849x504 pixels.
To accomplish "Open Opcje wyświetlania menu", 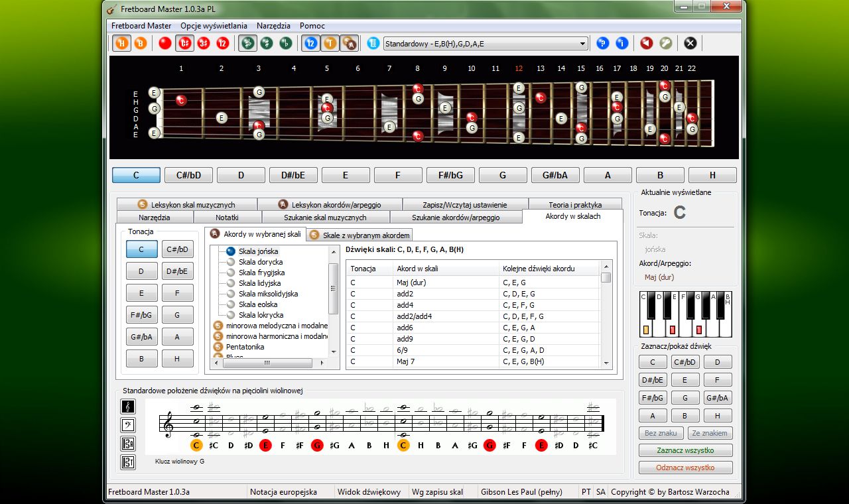I will [214, 26].
